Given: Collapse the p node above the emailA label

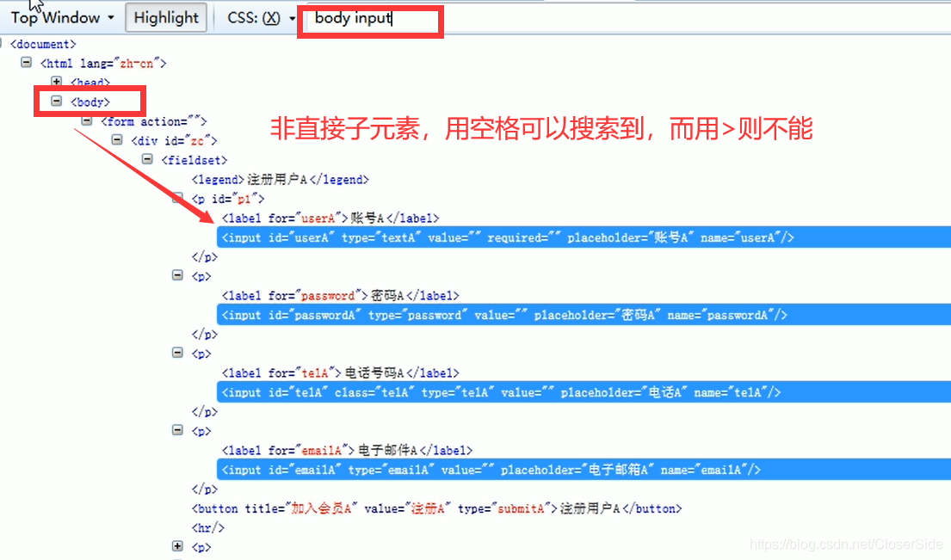Looking at the screenshot, I should pyautogui.click(x=177, y=430).
